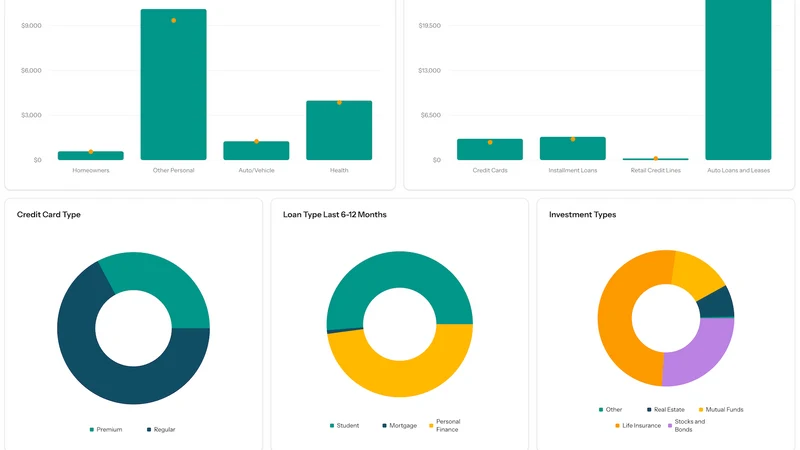This screenshot has height=450, width=800.
Task: Click the Auto/Vehicle bar
Action: pos(256,151)
